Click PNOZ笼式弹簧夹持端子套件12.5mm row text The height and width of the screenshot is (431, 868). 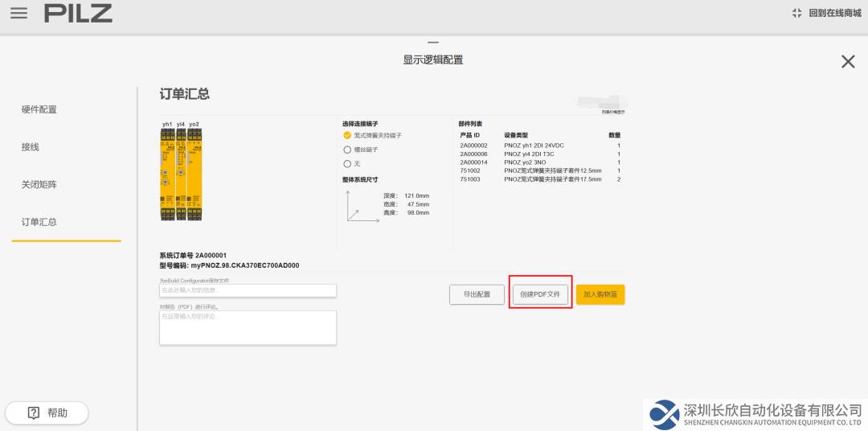coord(552,171)
